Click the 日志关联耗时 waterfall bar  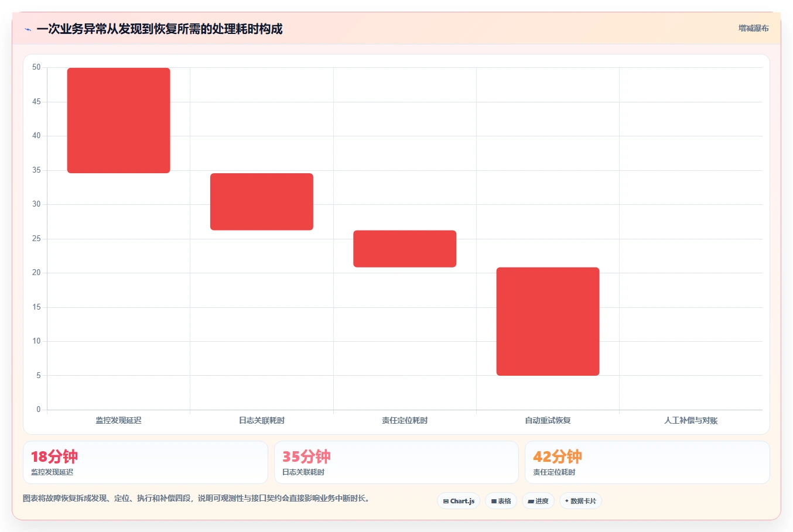(262, 202)
